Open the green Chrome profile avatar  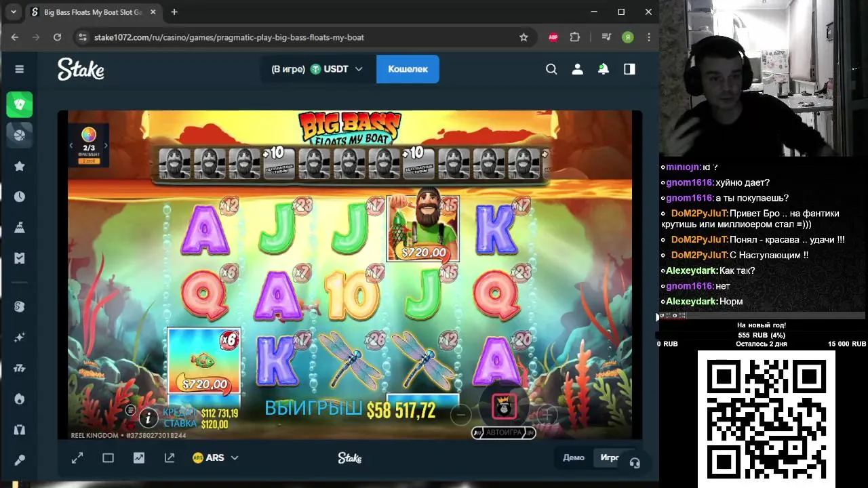click(628, 37)
